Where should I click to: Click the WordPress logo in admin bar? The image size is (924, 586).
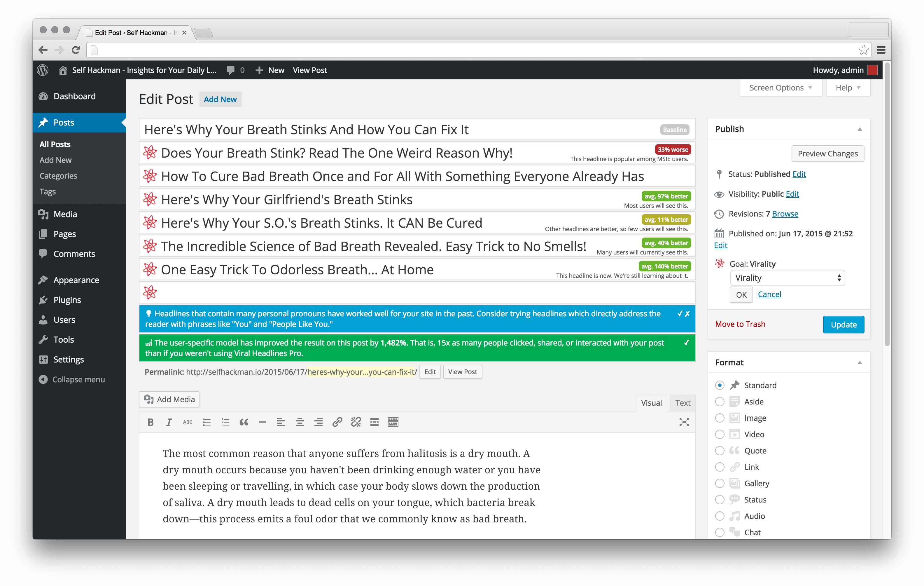(x=43, y=70)
